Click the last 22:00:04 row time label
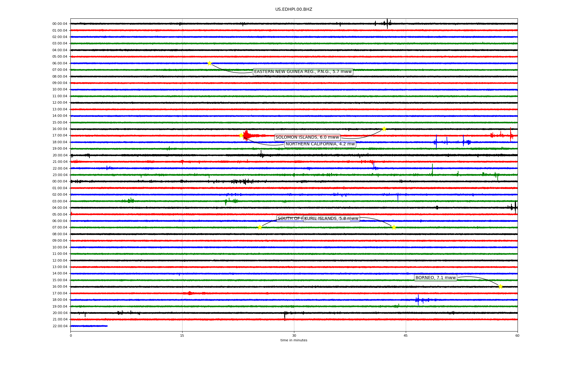 (60, 326)
